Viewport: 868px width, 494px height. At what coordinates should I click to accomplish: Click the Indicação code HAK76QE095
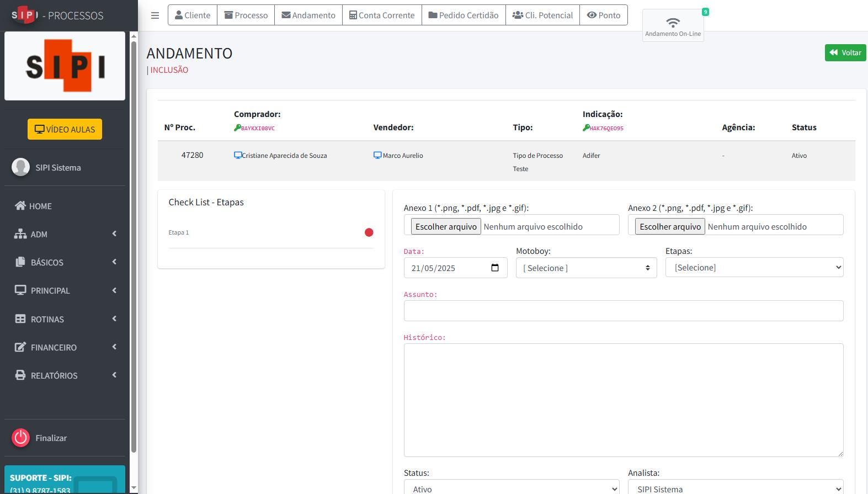coord(606,128)
